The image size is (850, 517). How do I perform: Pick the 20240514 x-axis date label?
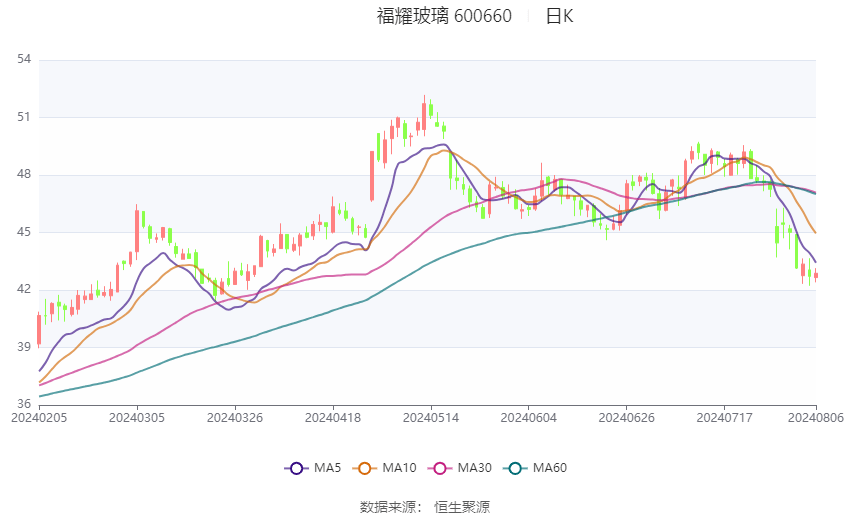430,417
